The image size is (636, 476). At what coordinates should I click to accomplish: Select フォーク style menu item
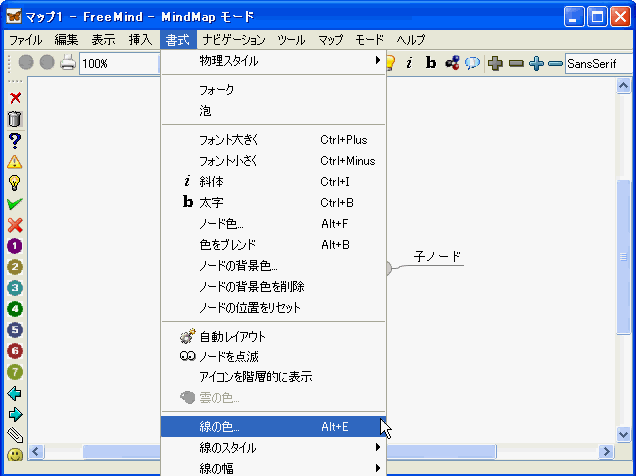(x=273, y=90)
